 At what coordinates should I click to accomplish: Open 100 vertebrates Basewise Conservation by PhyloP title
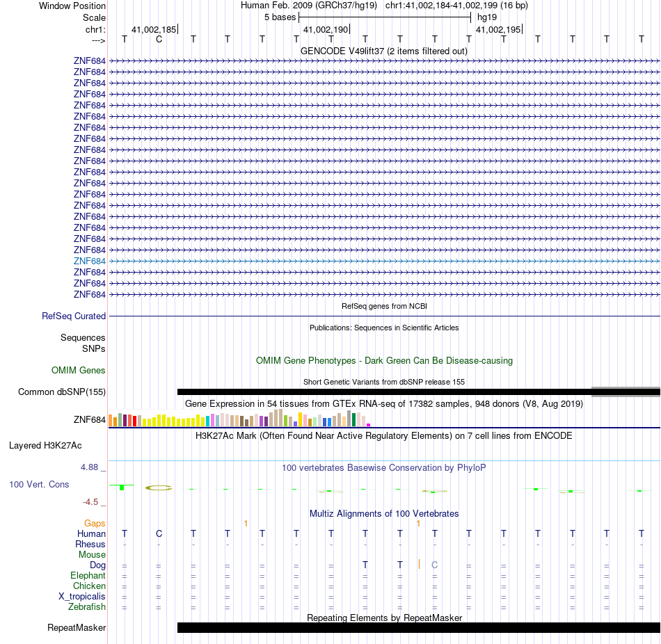(x=383, y=468)
